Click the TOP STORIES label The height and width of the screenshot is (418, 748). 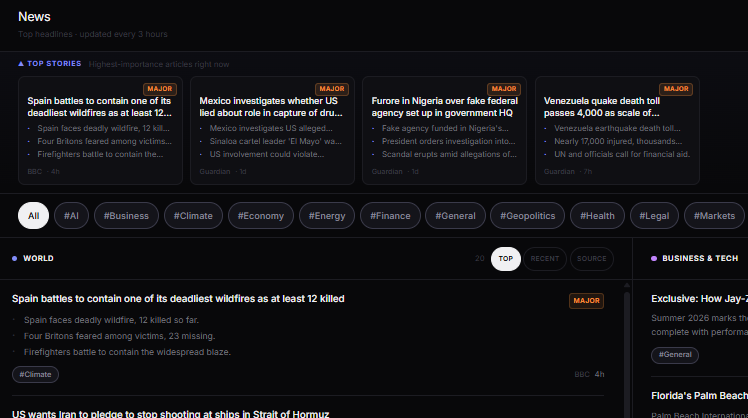pos(54,63)
